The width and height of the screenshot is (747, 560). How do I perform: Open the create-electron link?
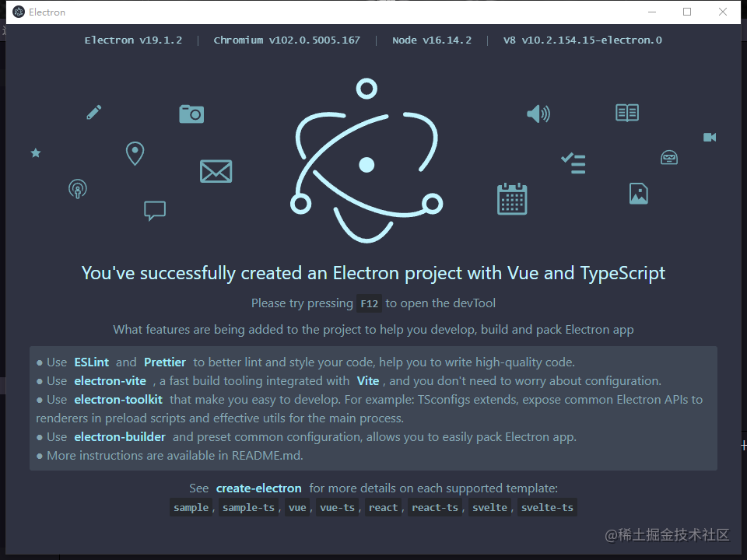(x=258, y=488)
